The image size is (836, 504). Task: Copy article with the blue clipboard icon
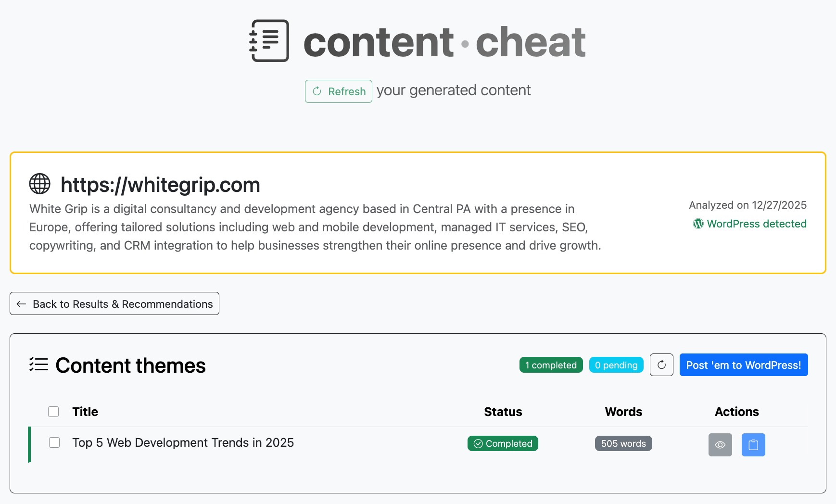(753, 445)
